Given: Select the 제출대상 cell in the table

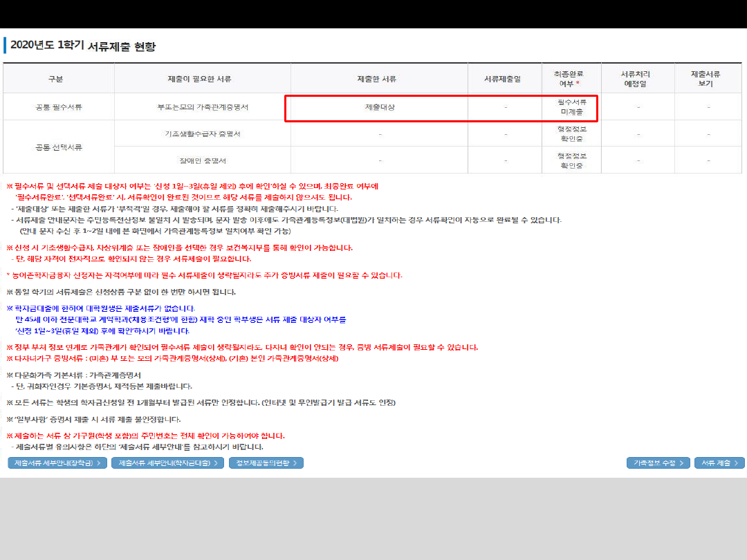Looking at the screenshot, I should click(379, 107).
